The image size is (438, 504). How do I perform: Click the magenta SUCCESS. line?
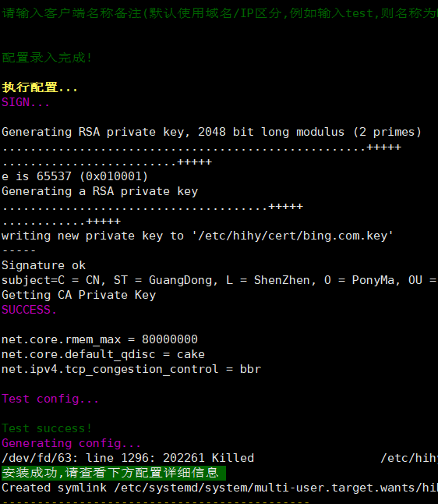29,310
